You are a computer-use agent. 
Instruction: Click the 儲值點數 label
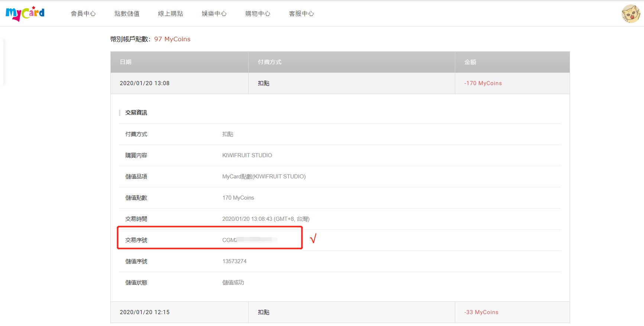(x=136, y=198)
